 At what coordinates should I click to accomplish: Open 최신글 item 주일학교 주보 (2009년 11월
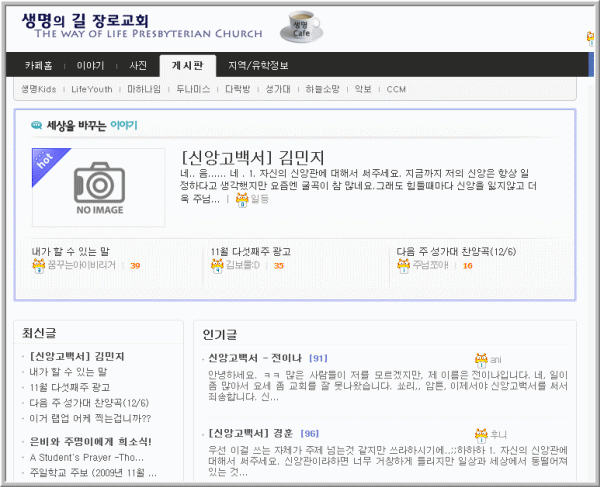pos(93,473)
